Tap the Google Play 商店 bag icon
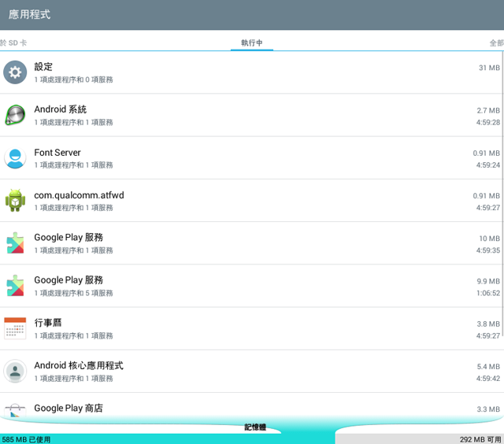The height and width of the screenshot is (444, 504). (x=15, y=411)
